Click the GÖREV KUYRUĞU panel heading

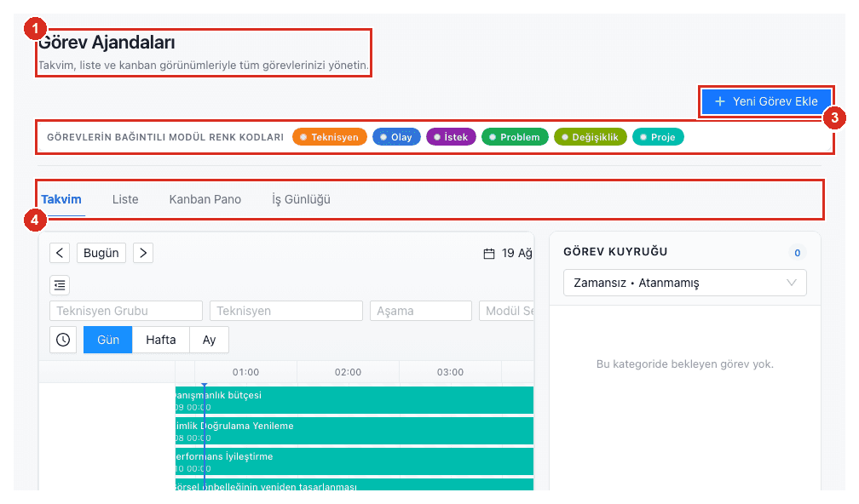(615, 252)
